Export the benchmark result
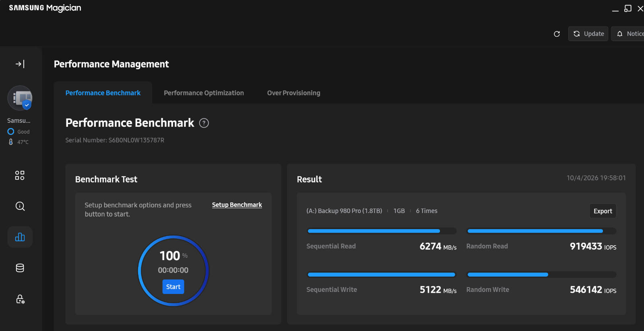Screen dimensions: 644x331 click(x=603, y=211)
